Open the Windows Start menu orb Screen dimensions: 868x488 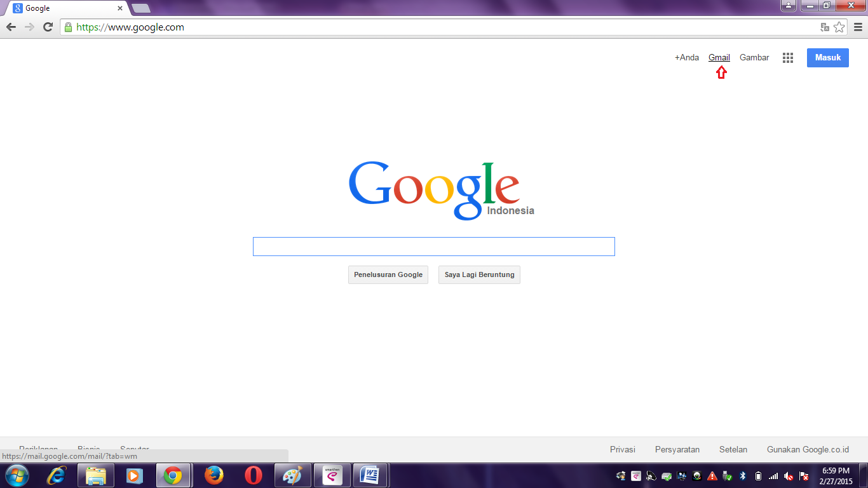coord(17,475)
